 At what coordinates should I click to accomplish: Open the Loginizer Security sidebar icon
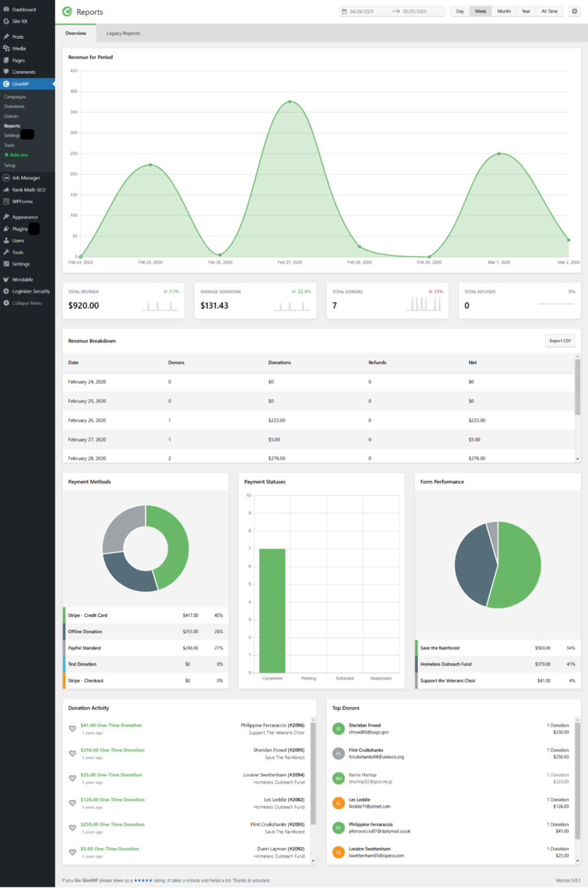6,291
